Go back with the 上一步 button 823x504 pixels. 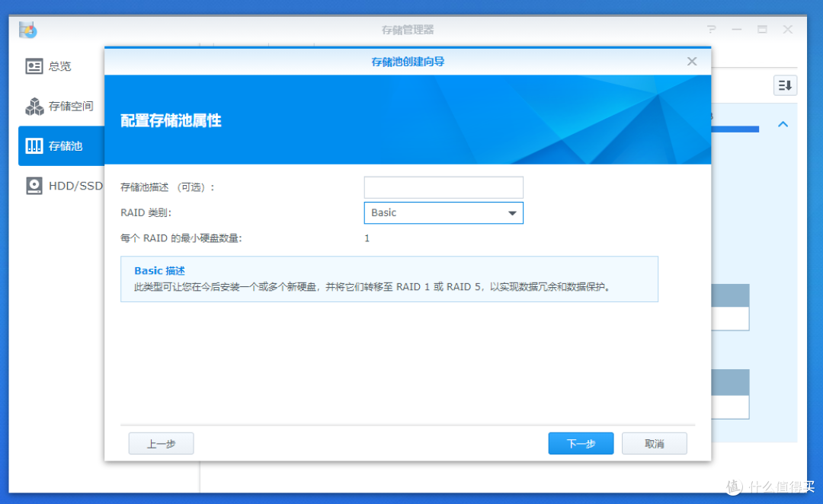[161, 442]
